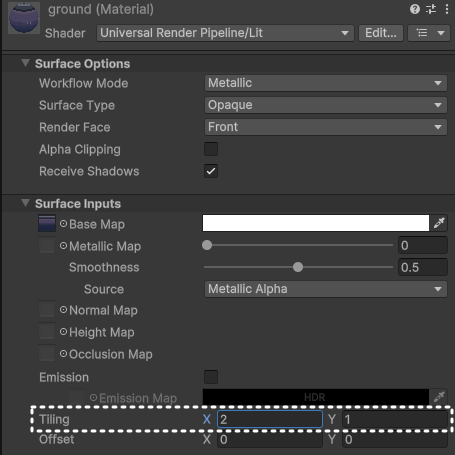The width and height of the screenshot is (455, 455).
Task: Click the shader Edit... button
Action: click(381, 33)
